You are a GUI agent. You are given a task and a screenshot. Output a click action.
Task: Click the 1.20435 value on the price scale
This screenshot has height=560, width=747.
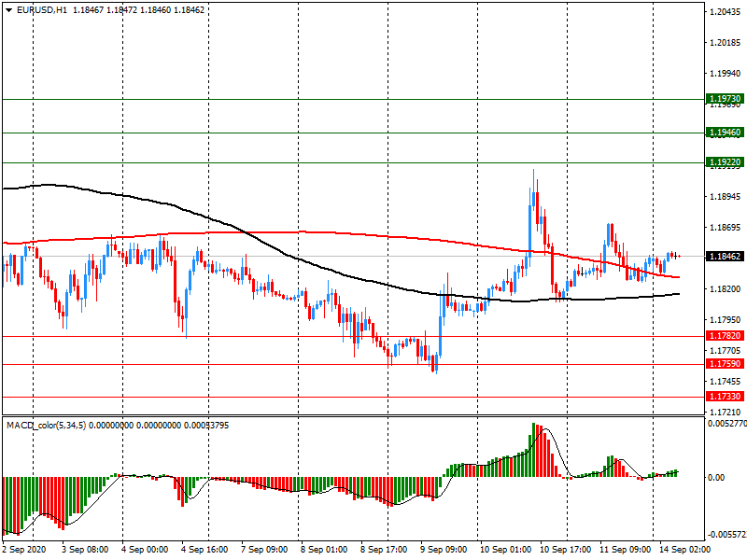coord(725,12)
